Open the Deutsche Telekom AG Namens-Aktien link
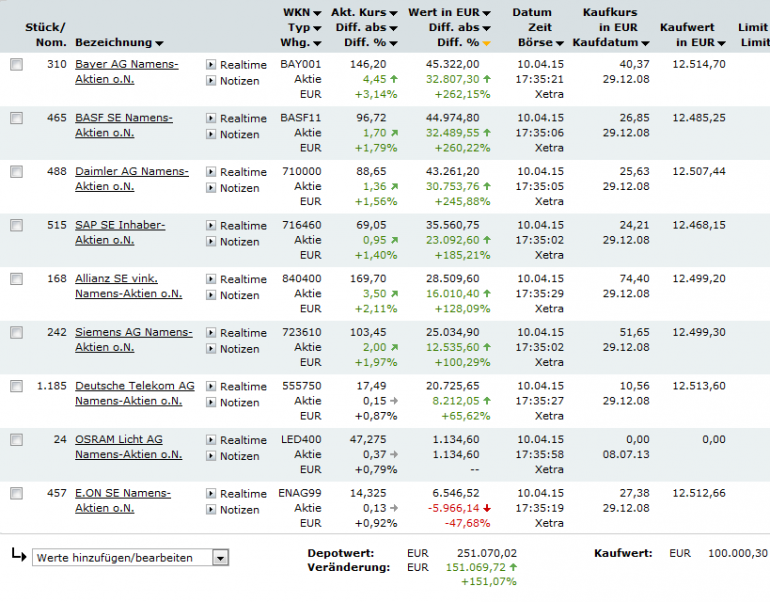This screenshot has width=770, height=602. [x=135, y=393]
